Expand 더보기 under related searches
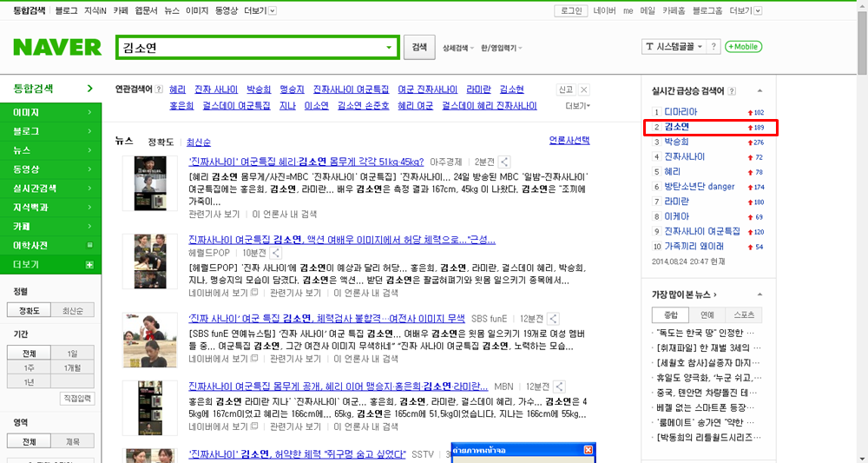 (578, 106)
